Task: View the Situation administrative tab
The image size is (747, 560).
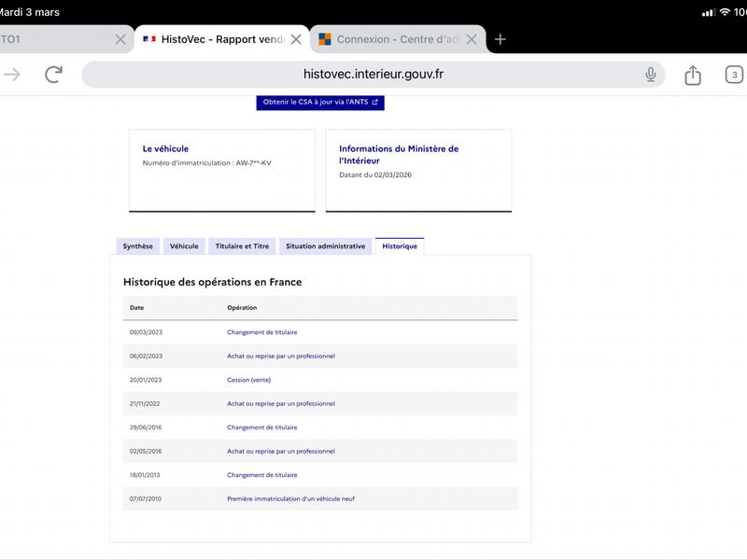Action: pos(325,246)
